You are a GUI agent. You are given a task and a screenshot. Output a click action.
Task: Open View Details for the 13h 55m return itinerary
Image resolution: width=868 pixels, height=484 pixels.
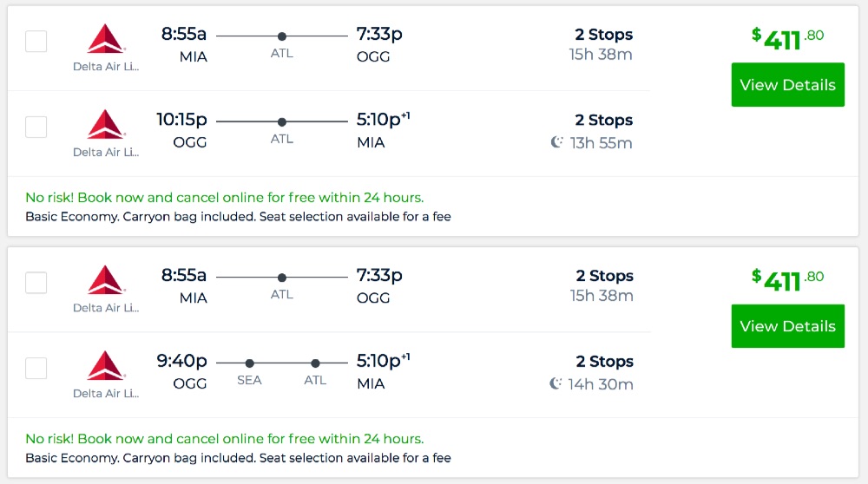(x=787, y=85)
